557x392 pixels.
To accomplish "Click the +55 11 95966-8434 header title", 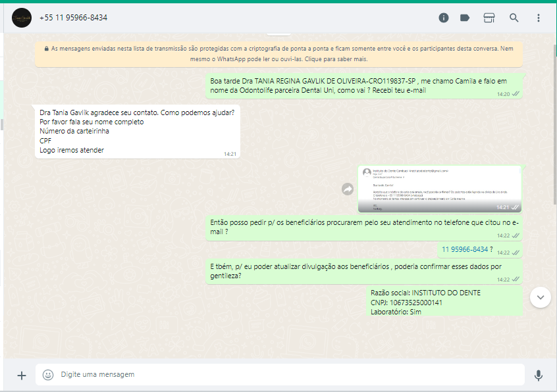I will pos(73,18).
